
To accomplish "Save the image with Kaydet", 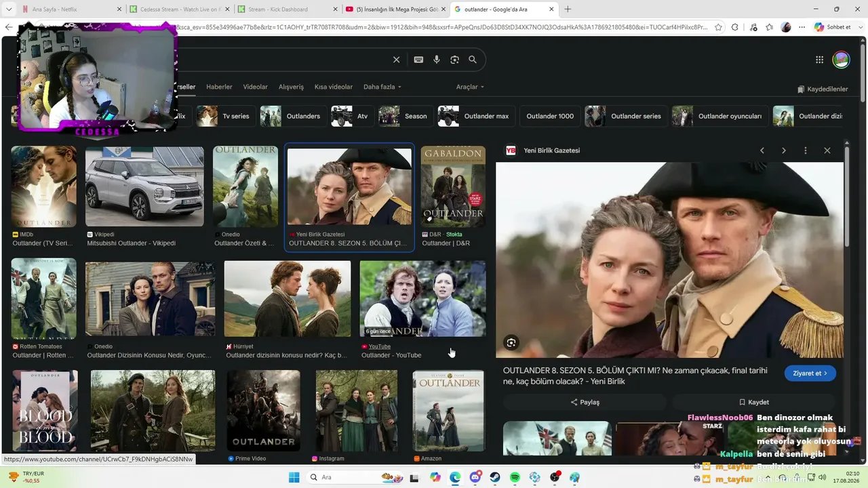I will click(753, 402).
